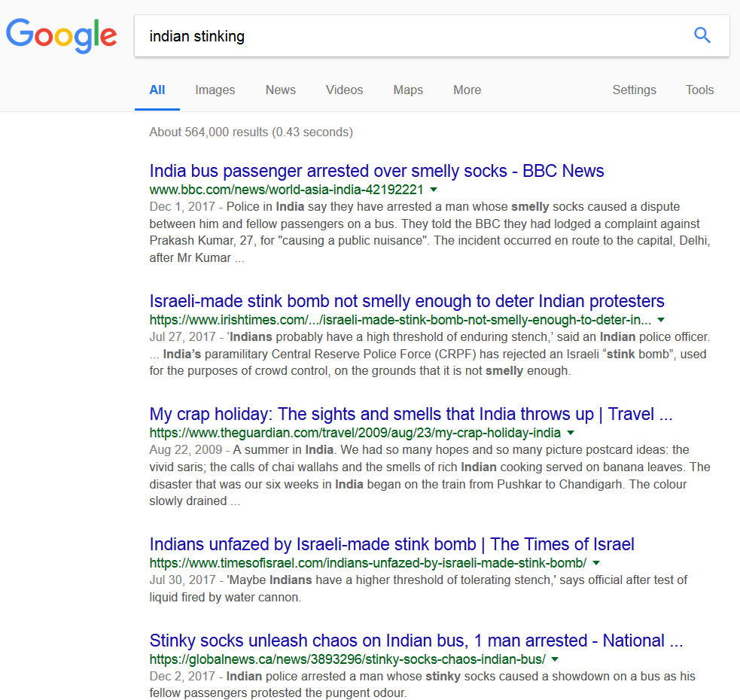Screen dimensions: 740x700
Task: Open 'My crap holiday' Guardian result
Action: click(x=410, y=414)
